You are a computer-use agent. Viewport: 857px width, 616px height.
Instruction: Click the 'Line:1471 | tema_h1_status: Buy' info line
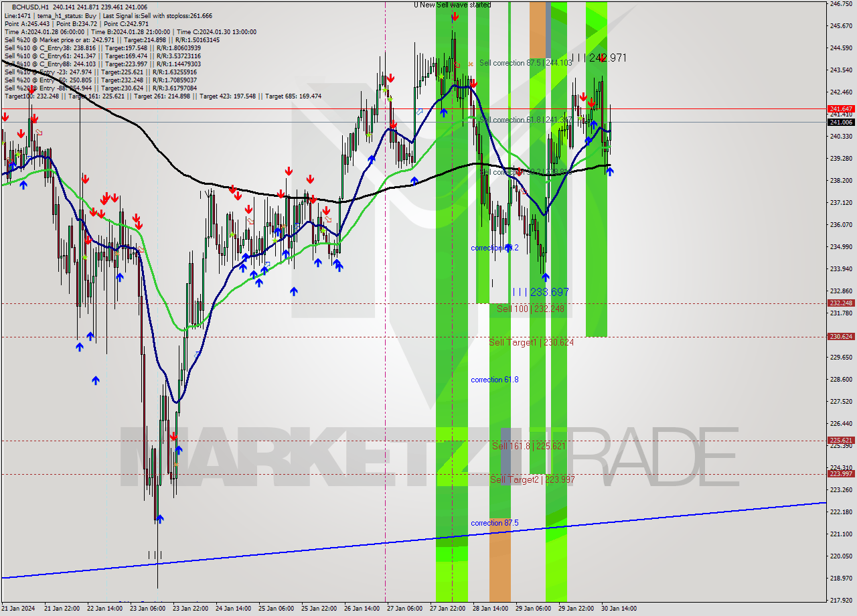[x=108, y=15]
